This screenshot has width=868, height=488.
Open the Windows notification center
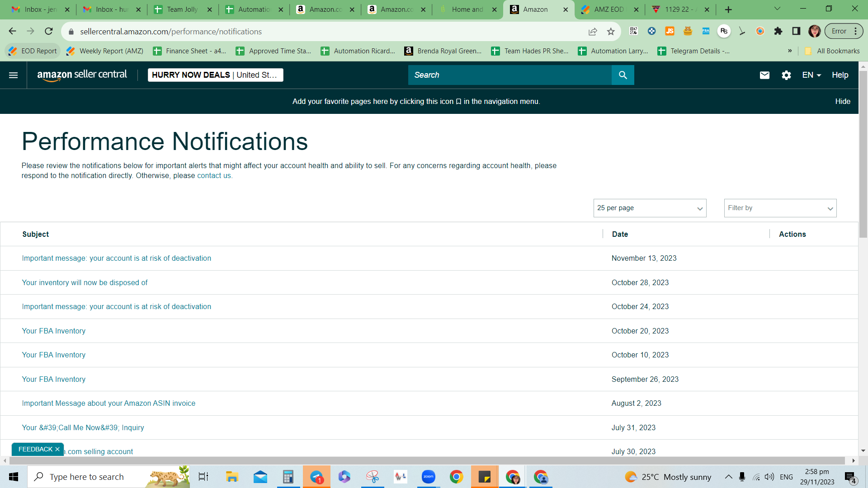[850, 477]
